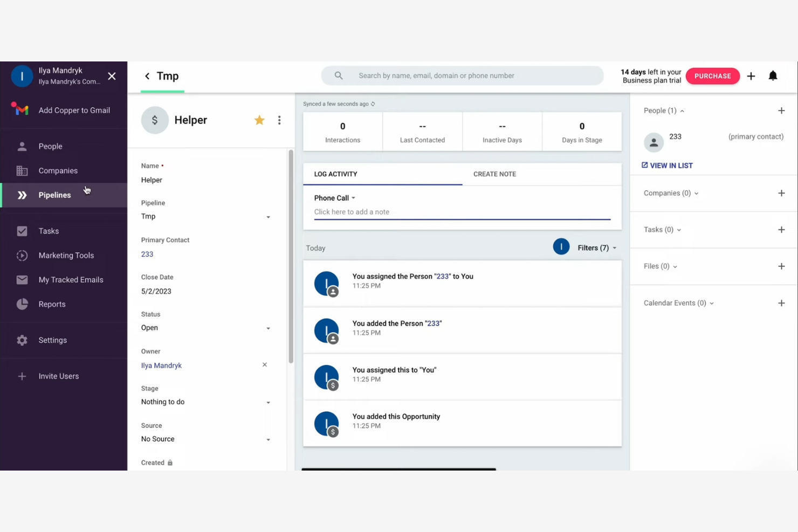
Task: Open "233" link in assigned Person activity
Action: click(x=443, y=277)
